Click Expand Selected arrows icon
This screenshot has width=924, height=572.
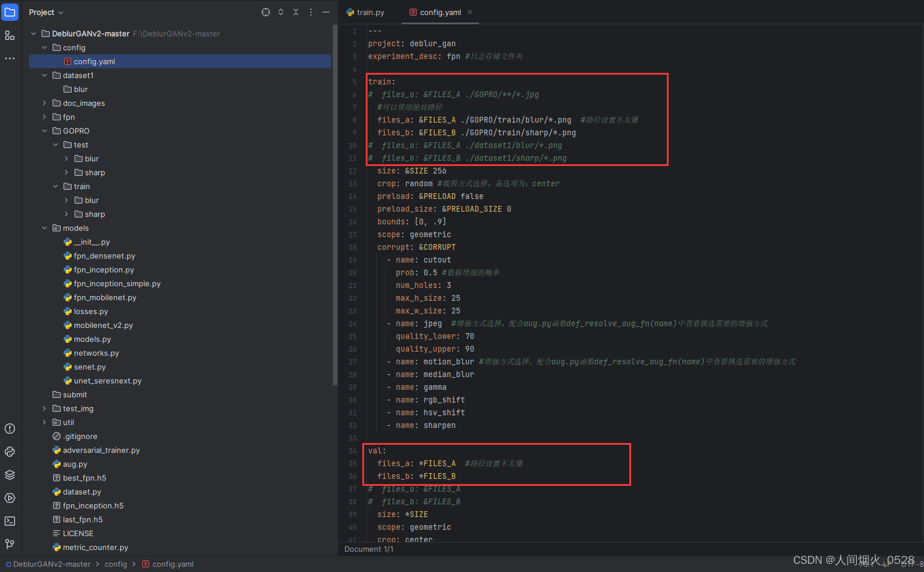[x=281, y=12]
